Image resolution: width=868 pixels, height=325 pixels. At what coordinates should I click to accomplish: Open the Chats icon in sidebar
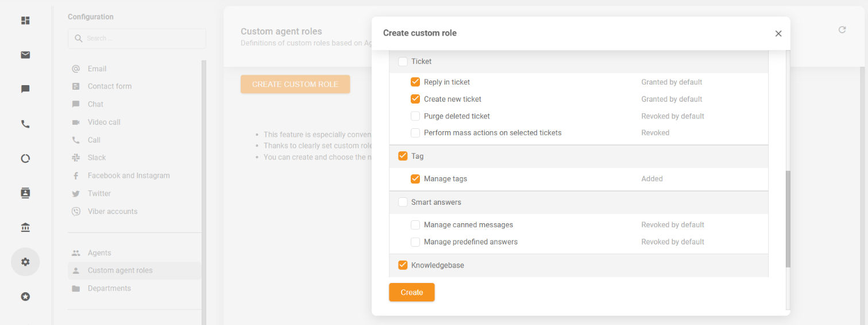point(25,90)
